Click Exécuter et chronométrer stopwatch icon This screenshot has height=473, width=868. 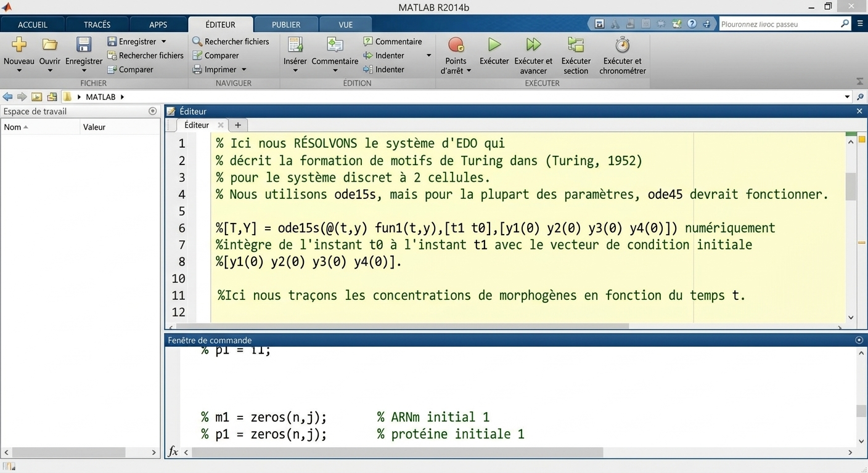[623, 44]
